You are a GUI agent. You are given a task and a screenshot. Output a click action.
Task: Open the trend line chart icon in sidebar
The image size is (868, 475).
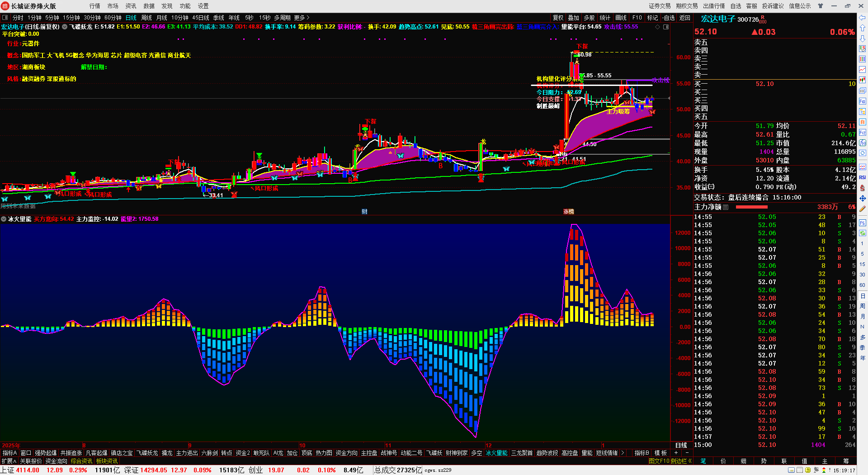pyautogui.click(x=863, y=70)
